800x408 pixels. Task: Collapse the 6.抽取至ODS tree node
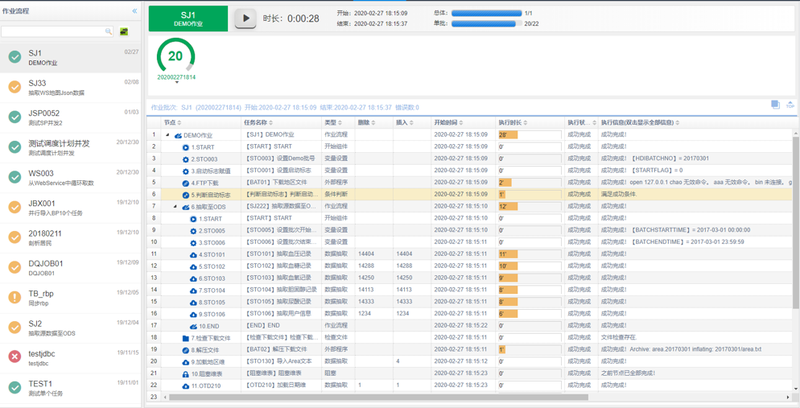click(x=175, y=207)
